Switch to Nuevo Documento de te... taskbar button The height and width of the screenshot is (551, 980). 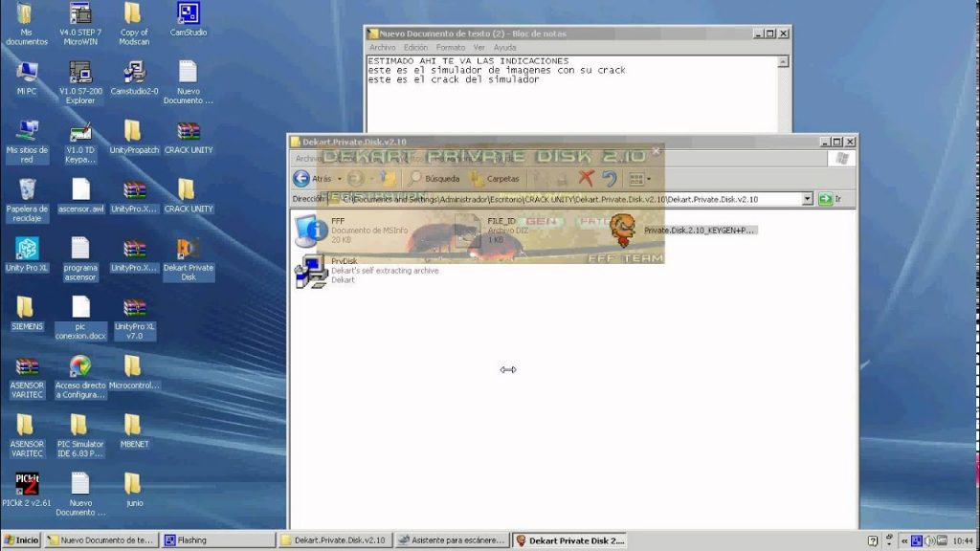coord(100,540)
